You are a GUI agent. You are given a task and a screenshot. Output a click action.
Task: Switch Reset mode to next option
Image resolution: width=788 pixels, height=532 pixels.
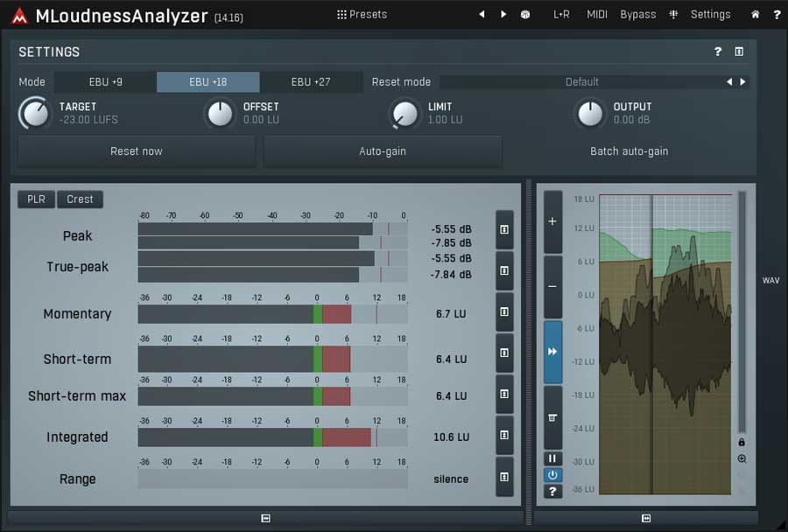[742, 82]
